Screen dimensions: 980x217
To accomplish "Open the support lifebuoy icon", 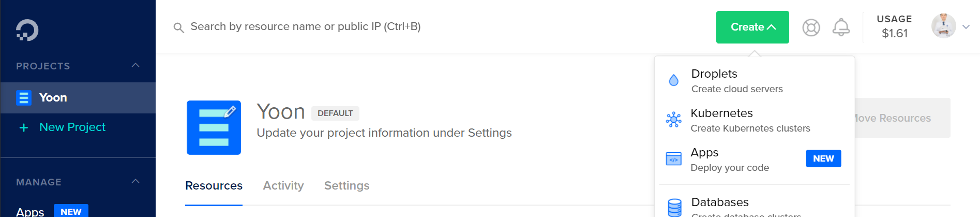I will [811, 27].
